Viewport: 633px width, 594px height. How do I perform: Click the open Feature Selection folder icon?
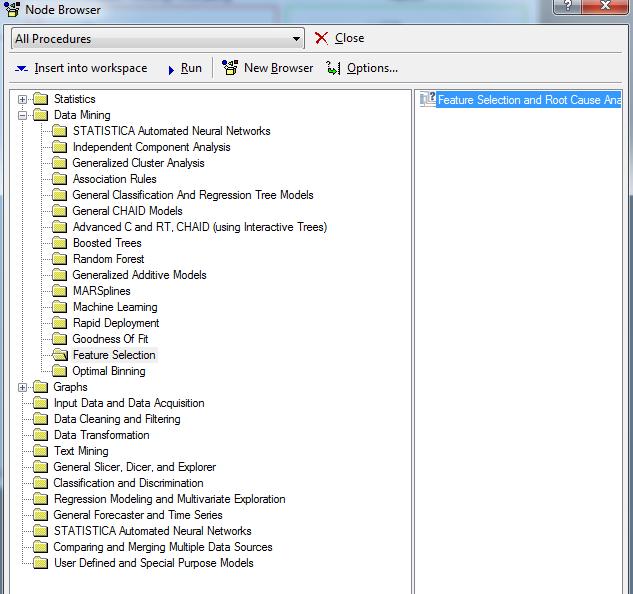tap(60, 355)
